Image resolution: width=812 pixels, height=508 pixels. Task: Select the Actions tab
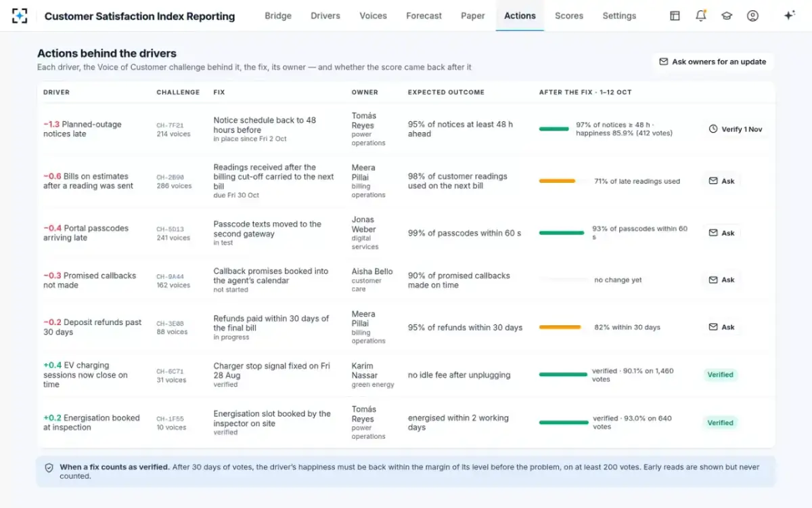pyautogui.click(x=520, y=16)
